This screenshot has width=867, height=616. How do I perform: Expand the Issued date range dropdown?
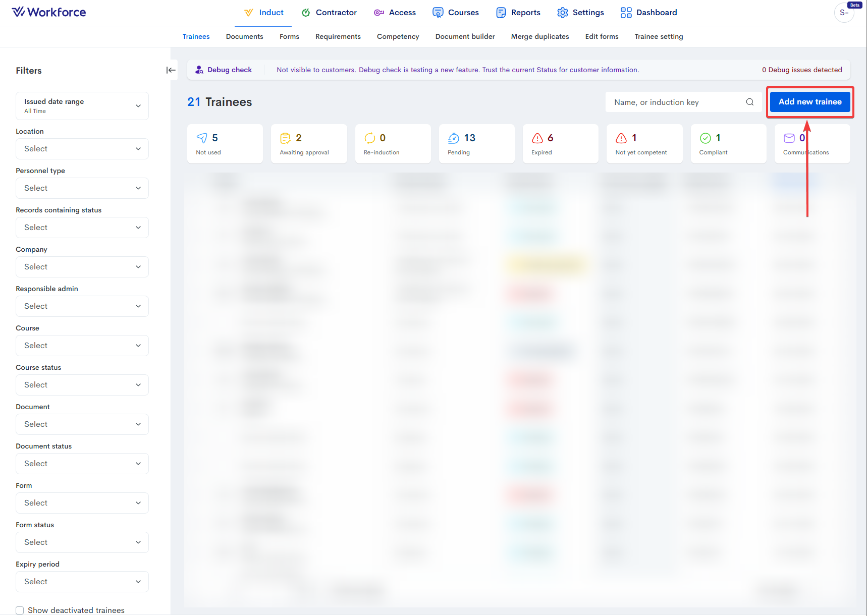[82, 106]
